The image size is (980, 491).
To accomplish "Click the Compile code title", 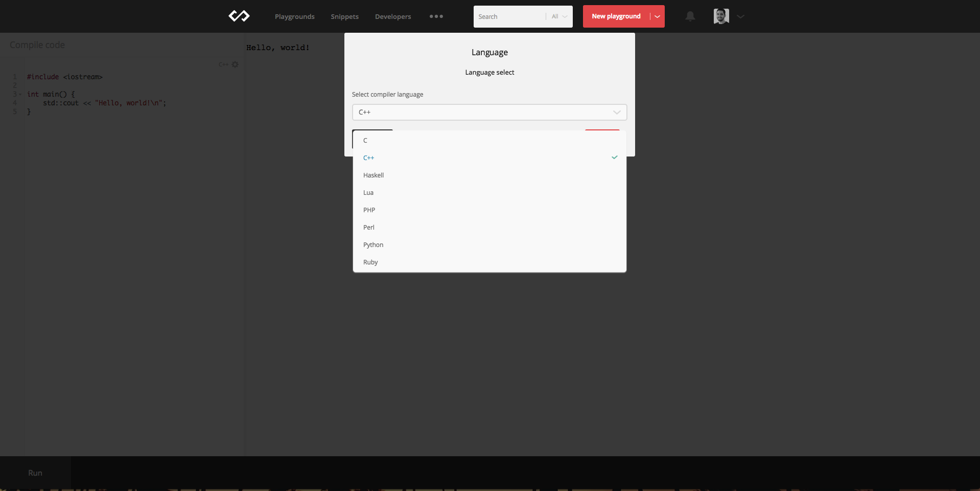I will point(37,45).
